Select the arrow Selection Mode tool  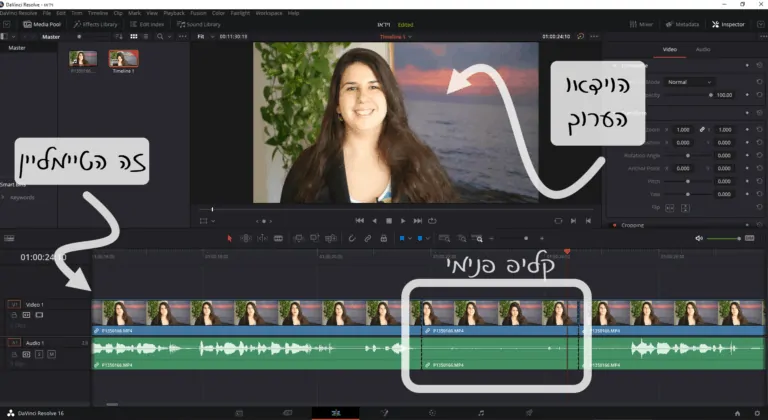point(229,238)
